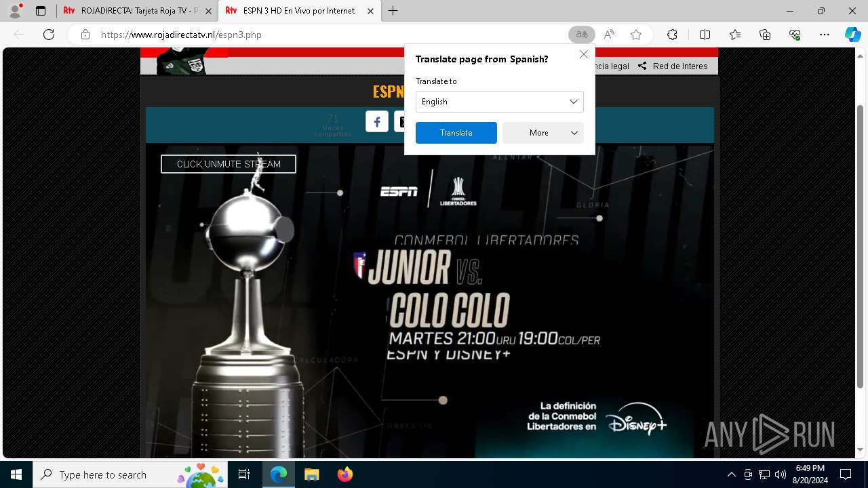
Task: Open the translate icon in address bar
Action: 581,35
